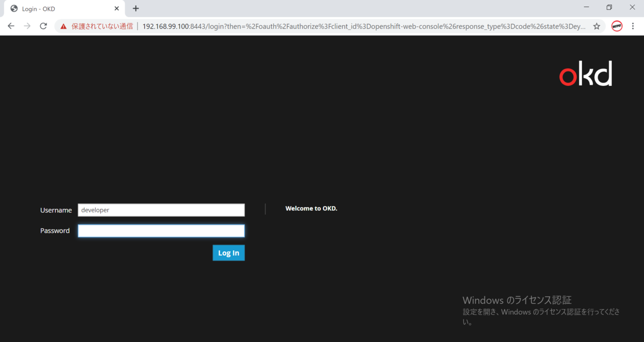This screenshot has width=644, height=342.
Task: Click the insecure connection warning icon
Action: point(63,26)
